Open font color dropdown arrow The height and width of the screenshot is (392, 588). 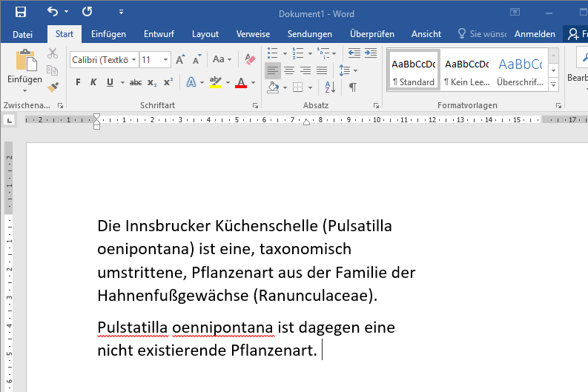(x=253, y=82)
